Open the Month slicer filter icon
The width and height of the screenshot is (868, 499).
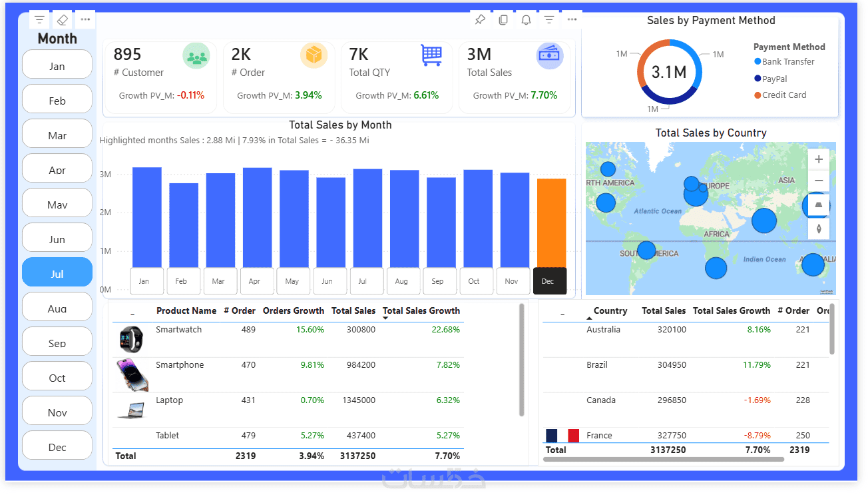point(40,20)
